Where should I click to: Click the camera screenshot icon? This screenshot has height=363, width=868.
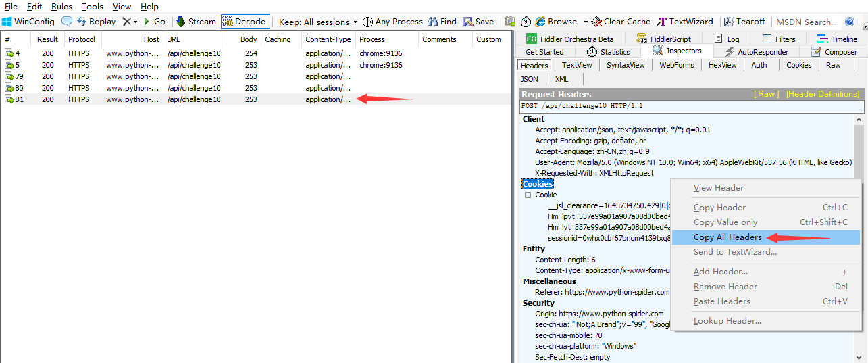510,22
